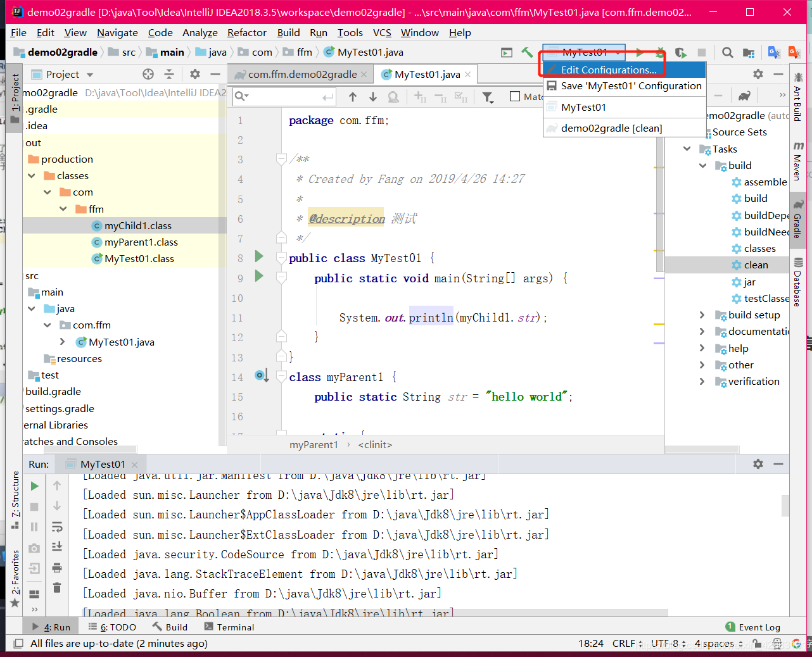The image size is (812, 657).
Task: Click Gradle elephant icon in Gradle toolbar
Action: tap(744, 96)
